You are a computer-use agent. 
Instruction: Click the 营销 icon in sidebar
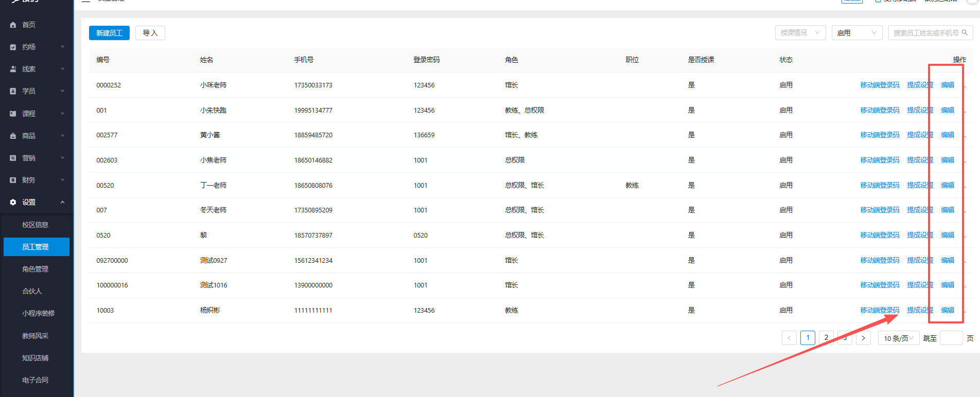[13, 158]
